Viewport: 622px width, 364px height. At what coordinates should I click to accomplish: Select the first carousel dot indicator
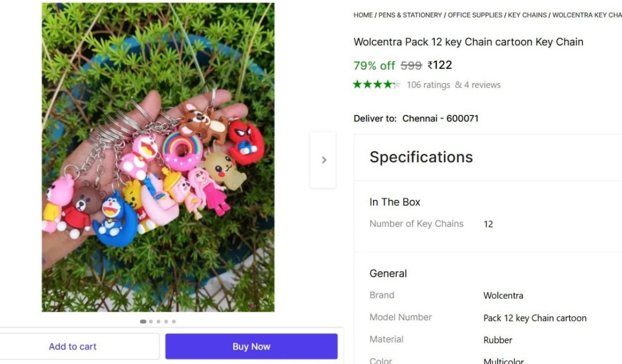click(143, 322)
